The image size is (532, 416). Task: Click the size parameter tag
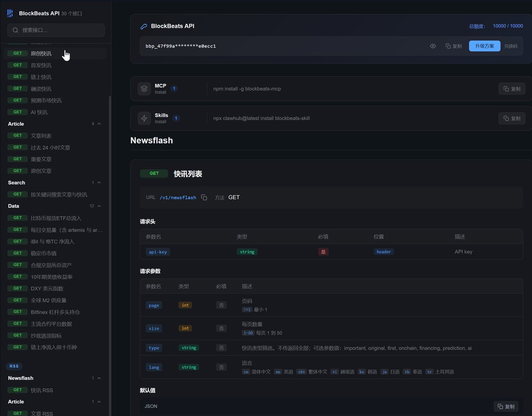(154, 329)
